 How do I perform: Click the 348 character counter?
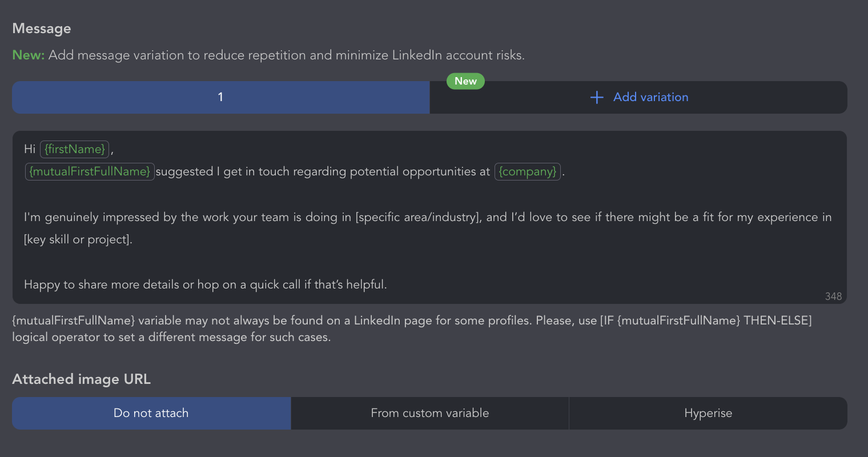(833, 296)
